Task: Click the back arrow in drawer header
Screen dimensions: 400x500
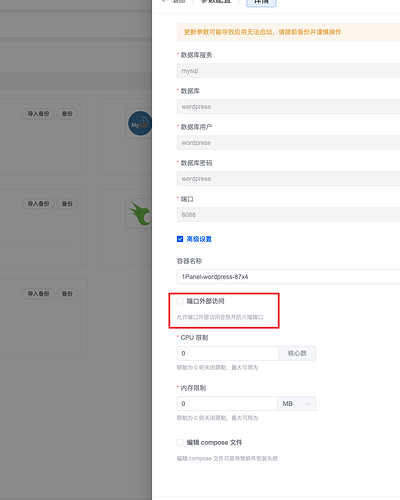Action: coord(164,1)
